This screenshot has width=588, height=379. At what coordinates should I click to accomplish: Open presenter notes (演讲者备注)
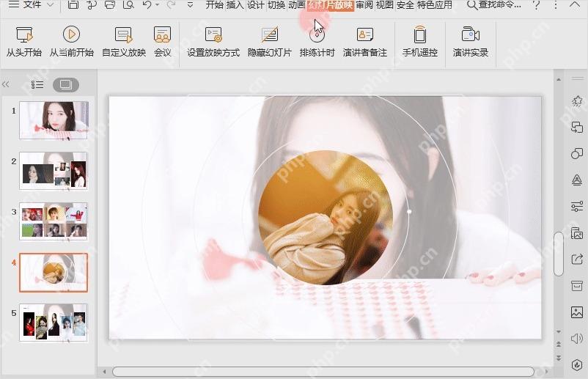(x=365, y=42)
